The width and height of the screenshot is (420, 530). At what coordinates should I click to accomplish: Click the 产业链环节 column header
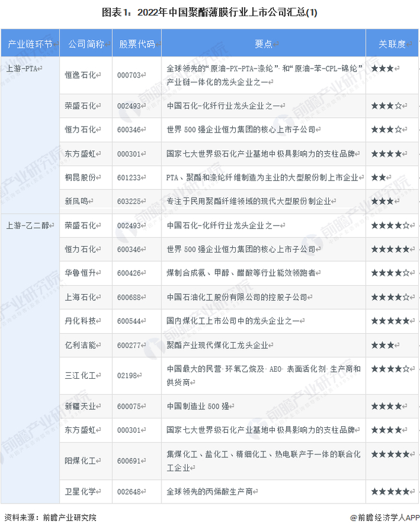pyautogui.click(x=30, y=44)
